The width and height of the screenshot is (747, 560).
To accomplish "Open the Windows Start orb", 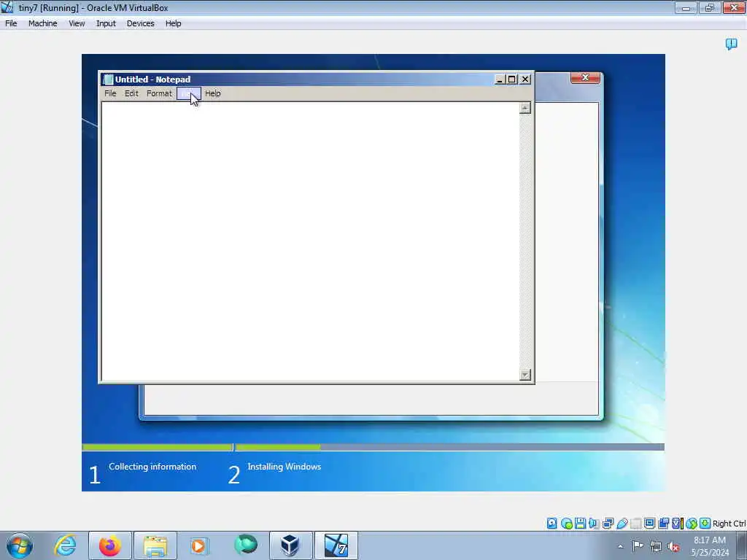I will click(x=20, y=545).
